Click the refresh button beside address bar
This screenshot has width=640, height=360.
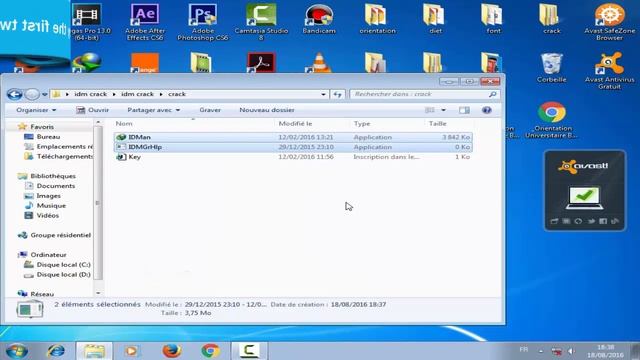[337, 94]
